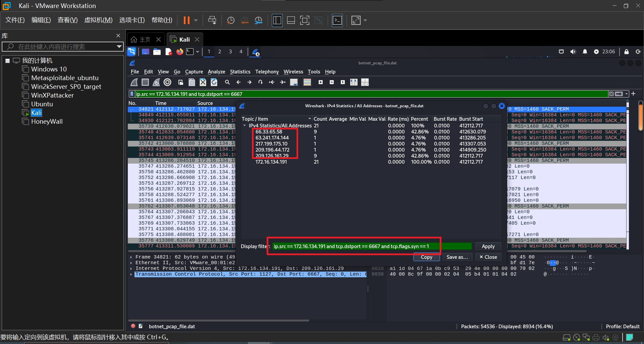Viewport: 644px width, 344px height.
Task: Edit the main Wireshark display filter
Action: click(372, 94)
